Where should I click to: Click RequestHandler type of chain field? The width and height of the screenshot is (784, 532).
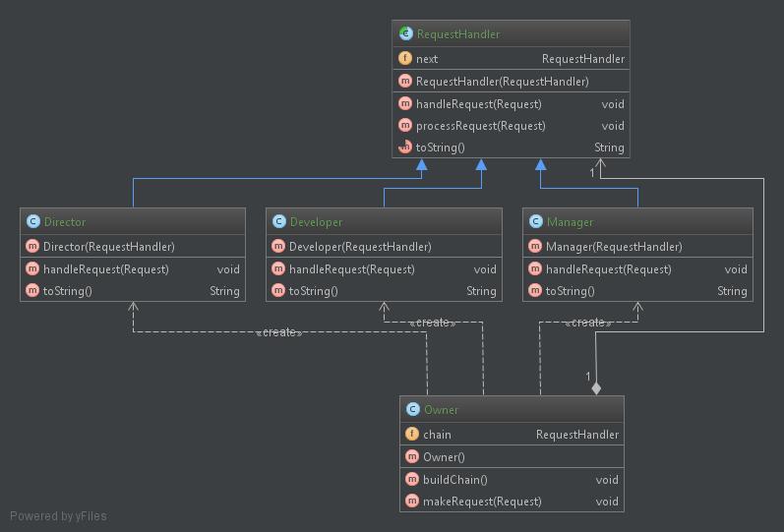pyautogui.click(x=577, y=435)
